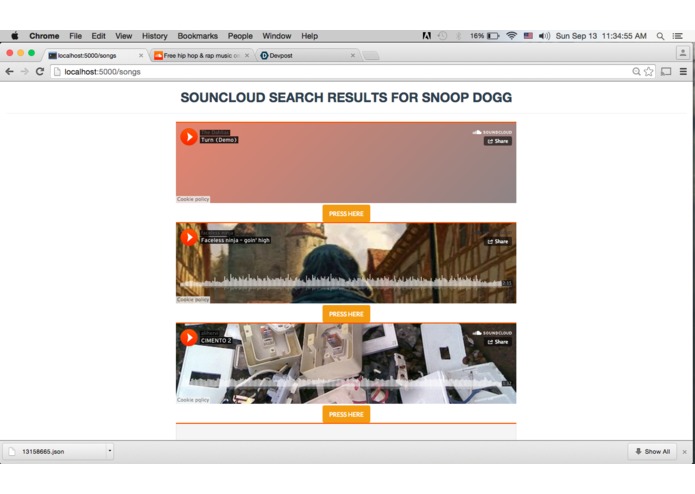
Task: Play the Faceless ninja goin' high track
Action: pyautogui.click(x=189, y=237)
